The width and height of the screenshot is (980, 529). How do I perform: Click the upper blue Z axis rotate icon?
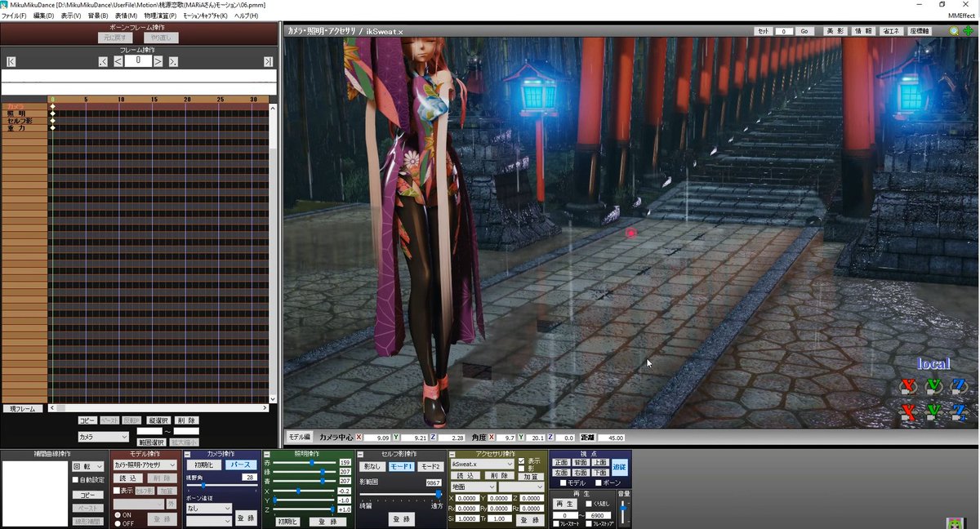[960, 386]
